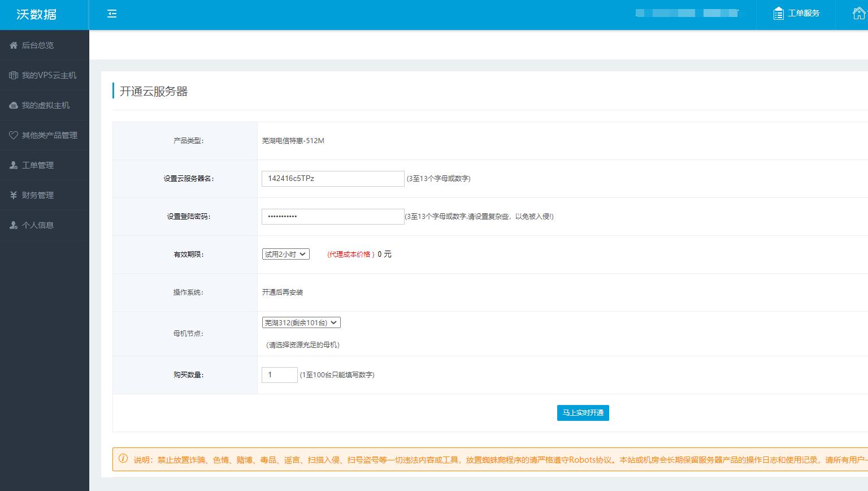Click the 工单服务 link in header
The height and width of the screenshot is (491, 868).
804,13
